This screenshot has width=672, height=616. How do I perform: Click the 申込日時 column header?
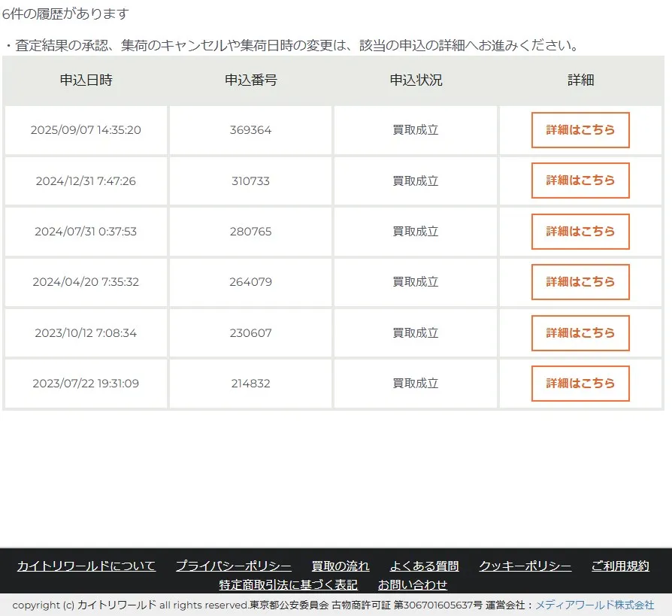[x=86, y=80]
